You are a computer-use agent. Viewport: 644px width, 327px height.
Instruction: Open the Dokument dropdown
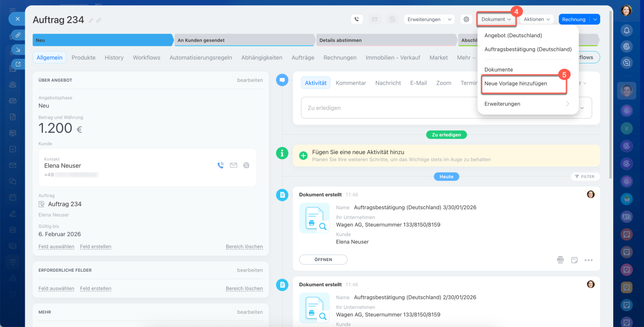pyautogui.click(x=496, y=19)
